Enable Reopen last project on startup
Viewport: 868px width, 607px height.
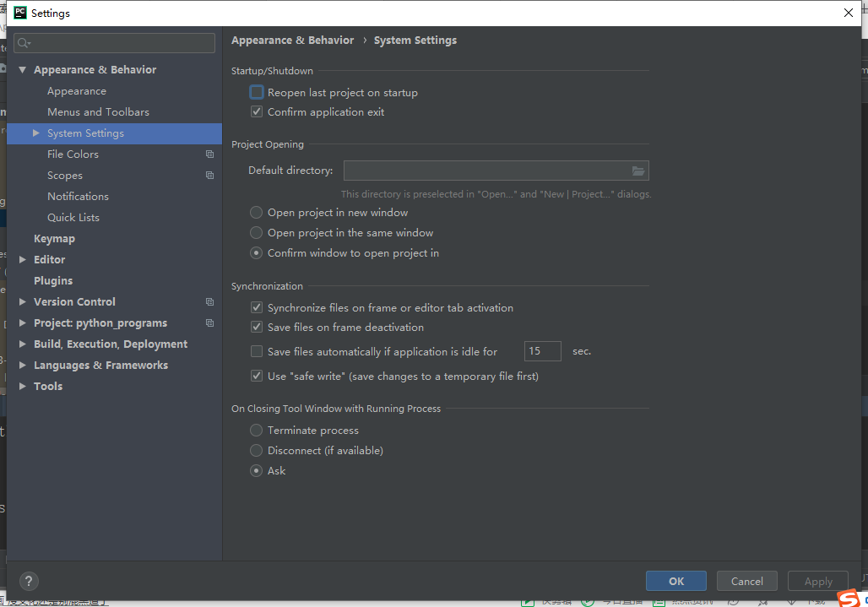(x=257, y=92)
